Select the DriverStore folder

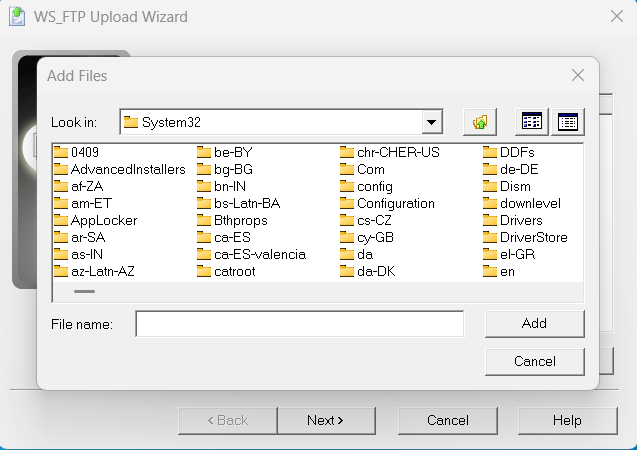(x=525, y=238)
